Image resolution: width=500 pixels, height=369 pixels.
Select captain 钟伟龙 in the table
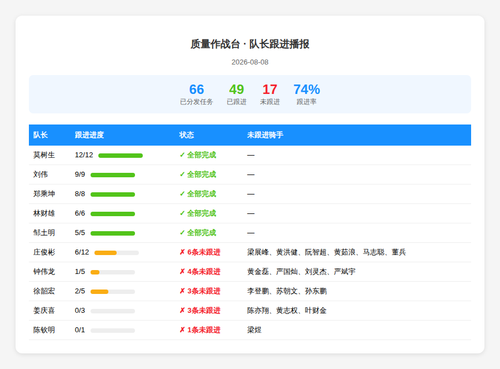[x=44, y=272]
